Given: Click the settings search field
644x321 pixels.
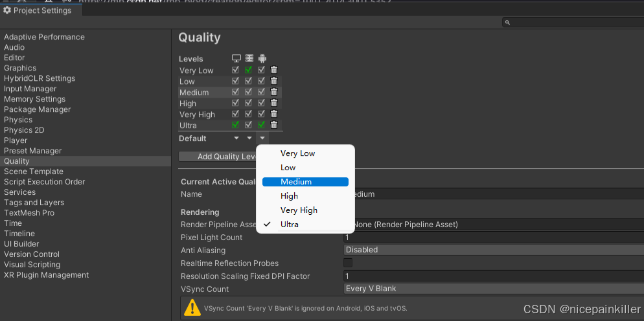Looking at the screenshot, I should click(573, 23).
